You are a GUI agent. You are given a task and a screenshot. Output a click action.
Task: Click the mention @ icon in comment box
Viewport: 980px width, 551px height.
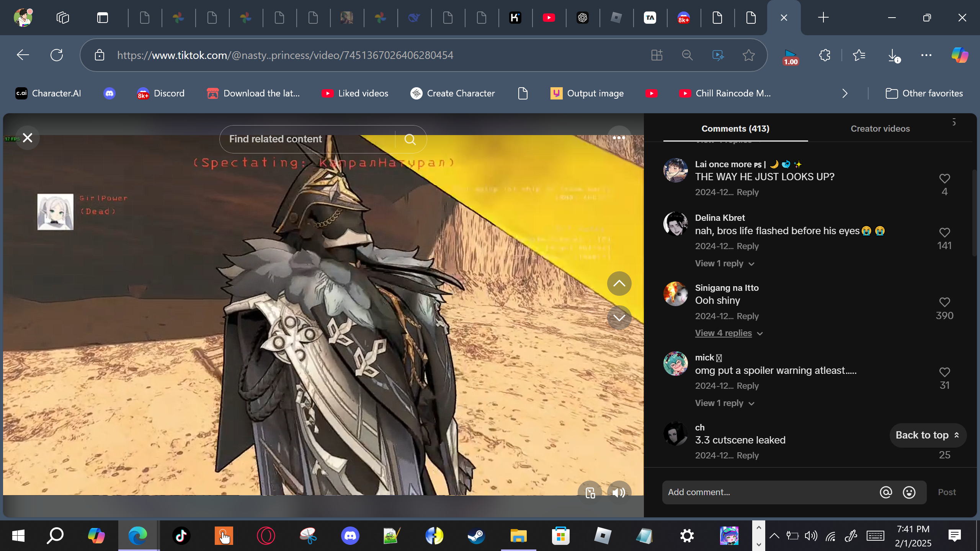click(885, 492)
